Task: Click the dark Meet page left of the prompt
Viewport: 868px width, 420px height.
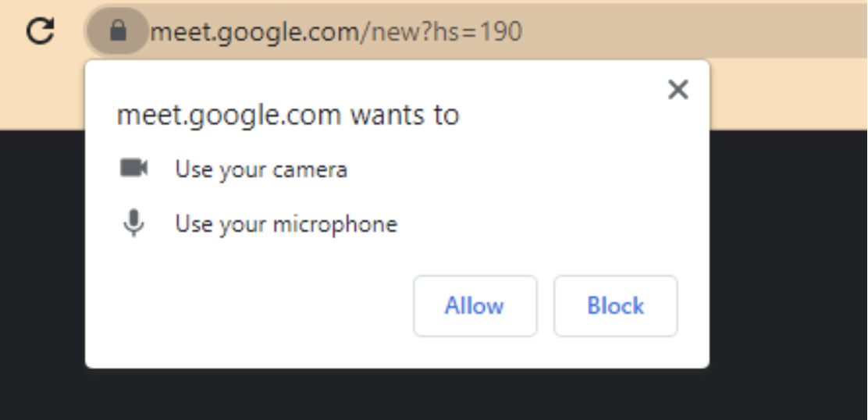Action: point(42,273)
